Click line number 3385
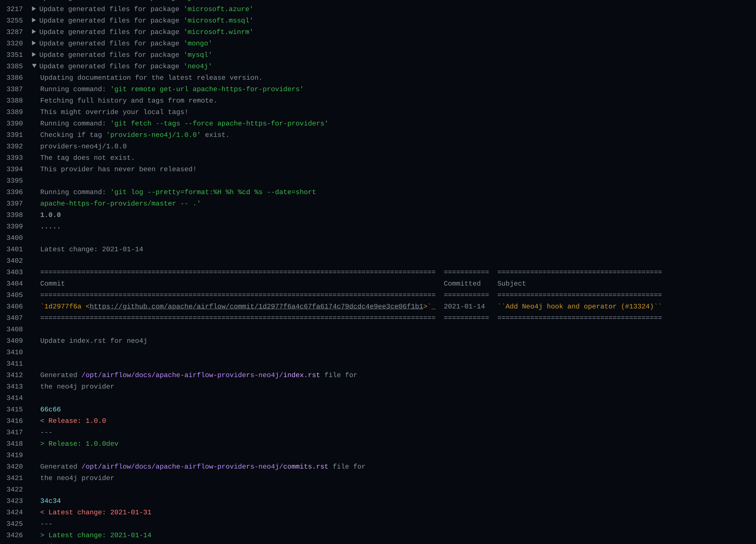Screen dimensions: 756x544 tap(15, 66)
